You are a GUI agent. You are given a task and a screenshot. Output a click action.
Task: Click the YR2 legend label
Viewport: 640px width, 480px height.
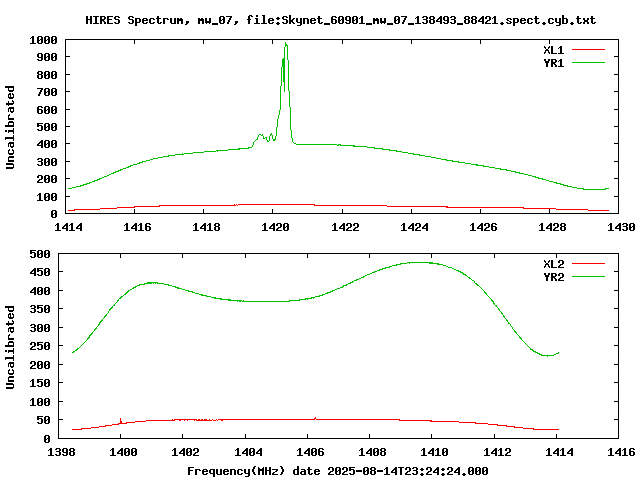[x=553, y=277]
